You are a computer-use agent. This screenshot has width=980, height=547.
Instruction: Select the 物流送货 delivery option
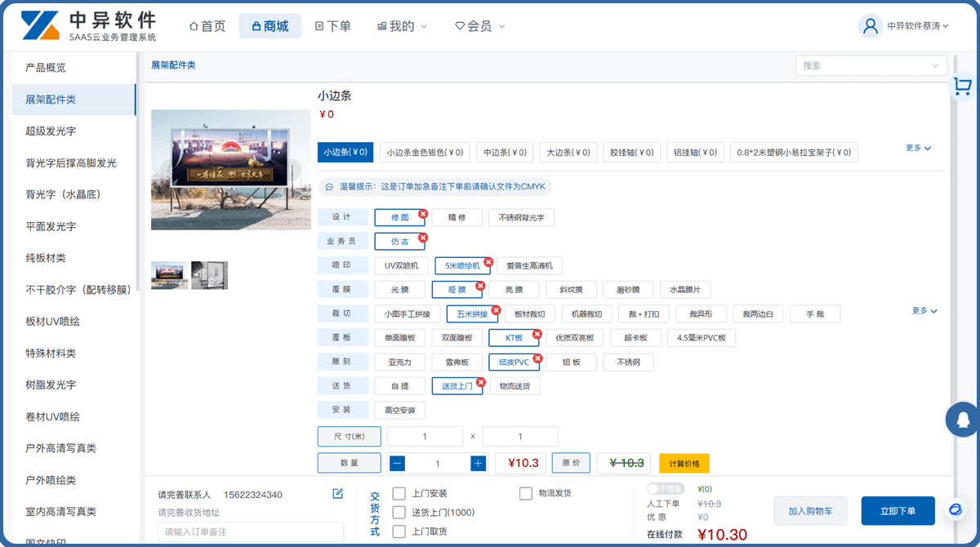pyautogui.click(x=514, y=386)
